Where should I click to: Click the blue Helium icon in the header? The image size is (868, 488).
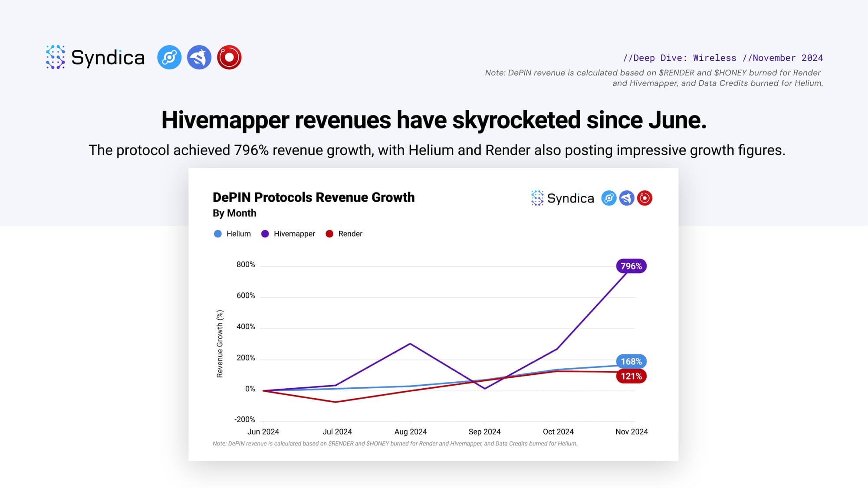tap(169, 57)
